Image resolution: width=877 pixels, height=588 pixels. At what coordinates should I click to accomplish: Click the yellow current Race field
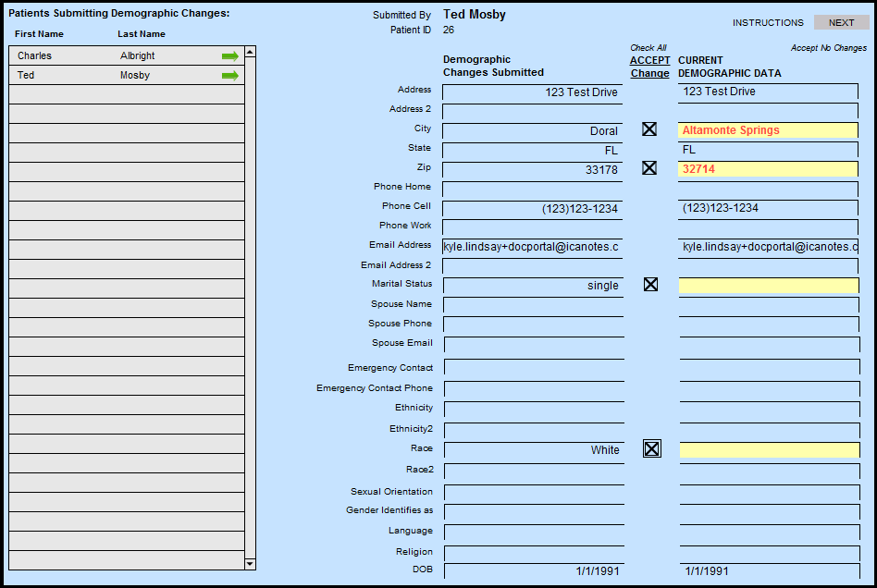(x=768, y=450)
